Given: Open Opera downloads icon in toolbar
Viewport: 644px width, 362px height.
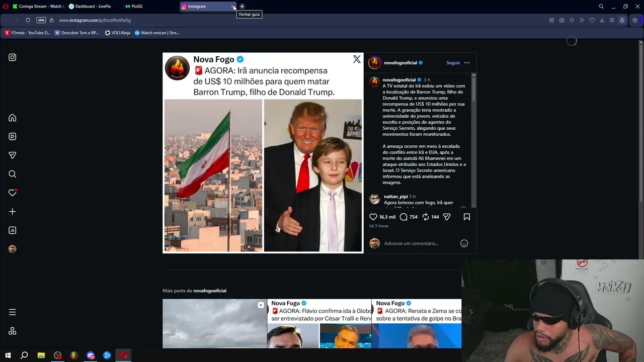Looking at the screenshot, I should pos(602,20).
